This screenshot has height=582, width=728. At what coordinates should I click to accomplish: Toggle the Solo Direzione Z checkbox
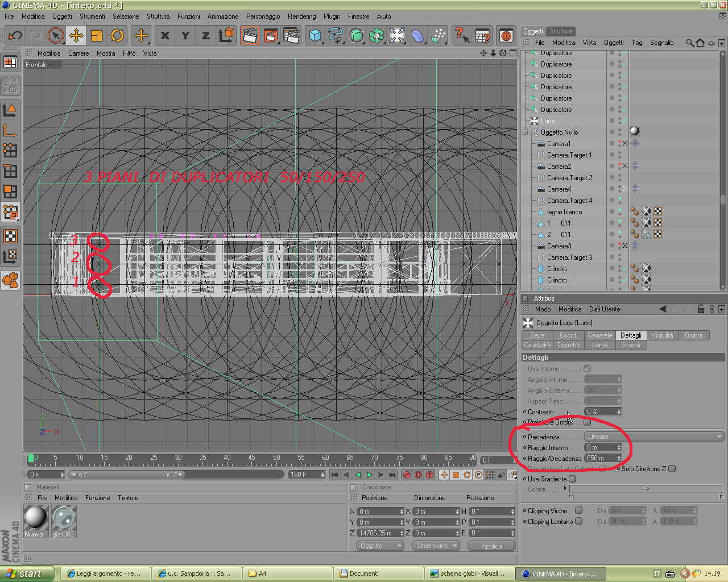[672, 468]
